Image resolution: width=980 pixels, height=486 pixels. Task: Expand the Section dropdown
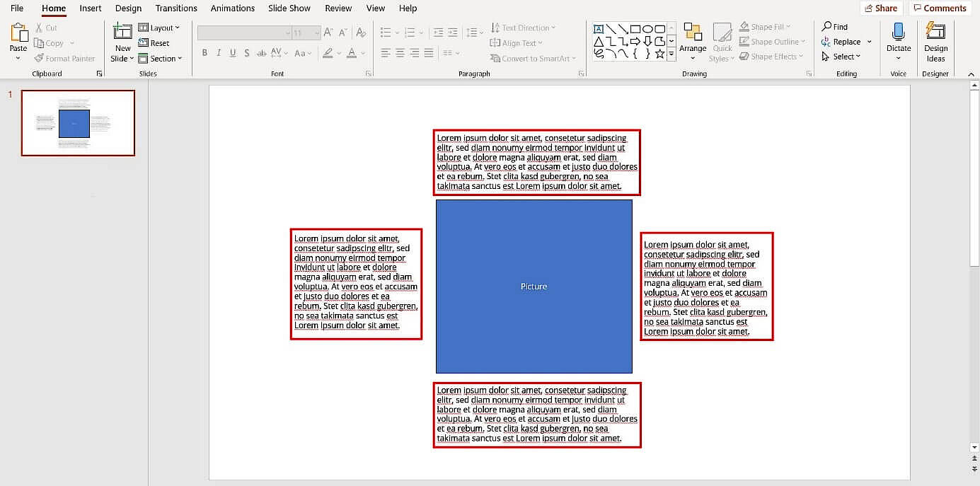[x=161, y=59]
